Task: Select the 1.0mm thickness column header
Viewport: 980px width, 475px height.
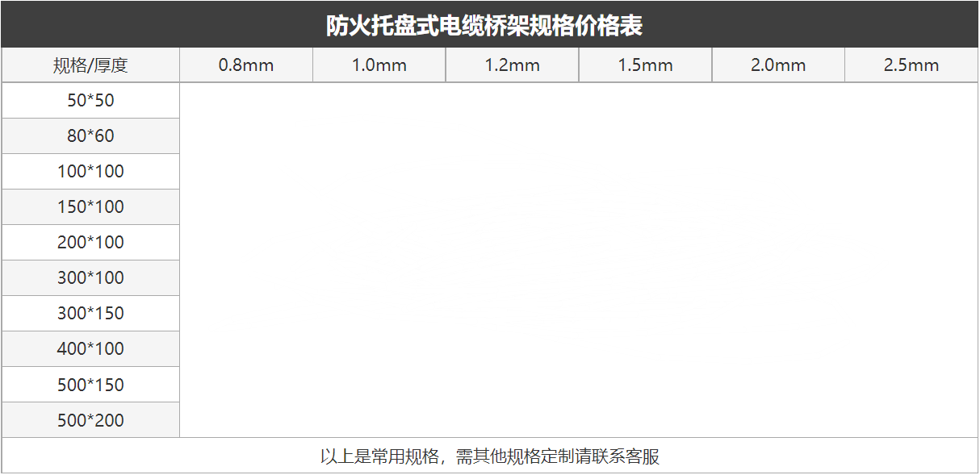Action: [x=379, y=65]
